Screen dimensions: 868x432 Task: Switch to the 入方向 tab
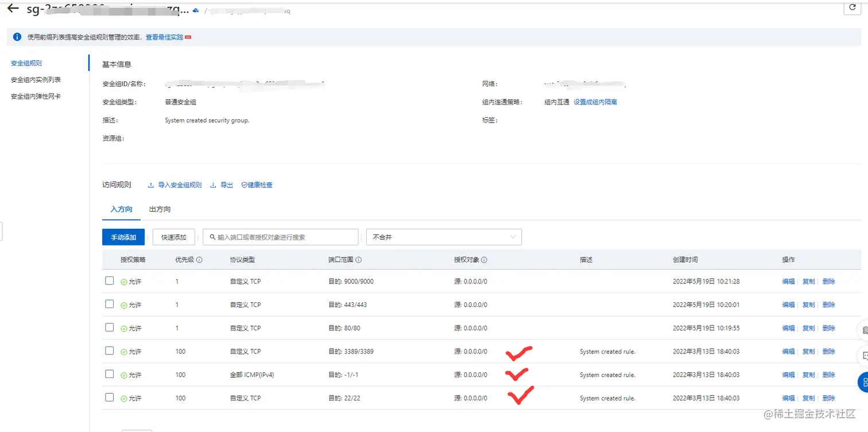click(121, 209)
